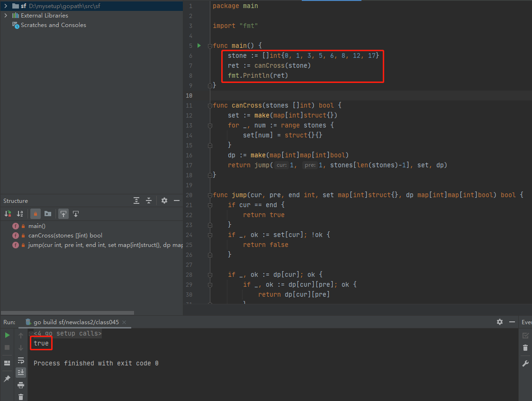Image resolution: width=532 pixels, height=401 pixels.
Task: Open Run panel settings gear
Action: (500, 322)
